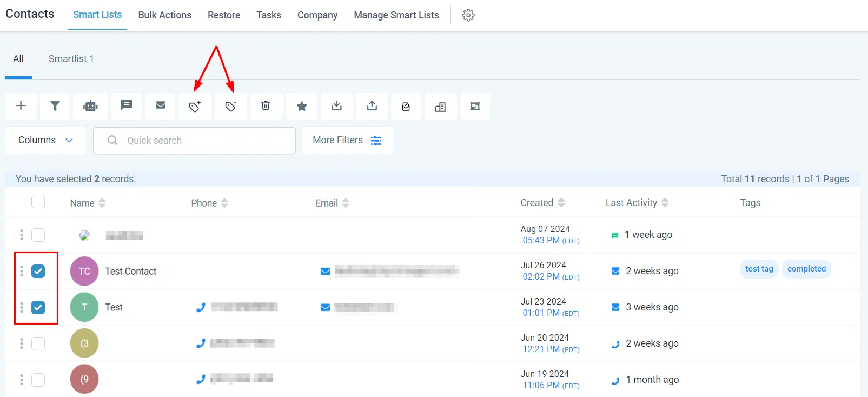Click '3 weeks ago' last activity

pyautogui.click(x=652, y=307)
